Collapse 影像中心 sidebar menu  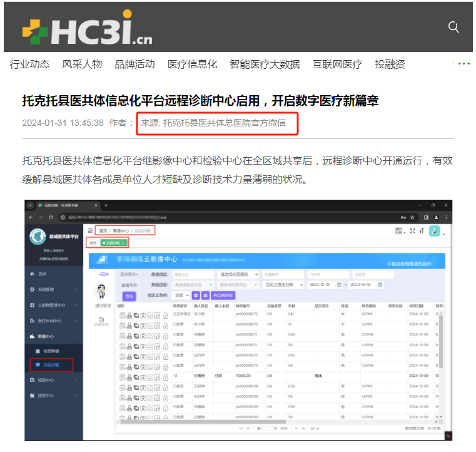coord(53,336)
